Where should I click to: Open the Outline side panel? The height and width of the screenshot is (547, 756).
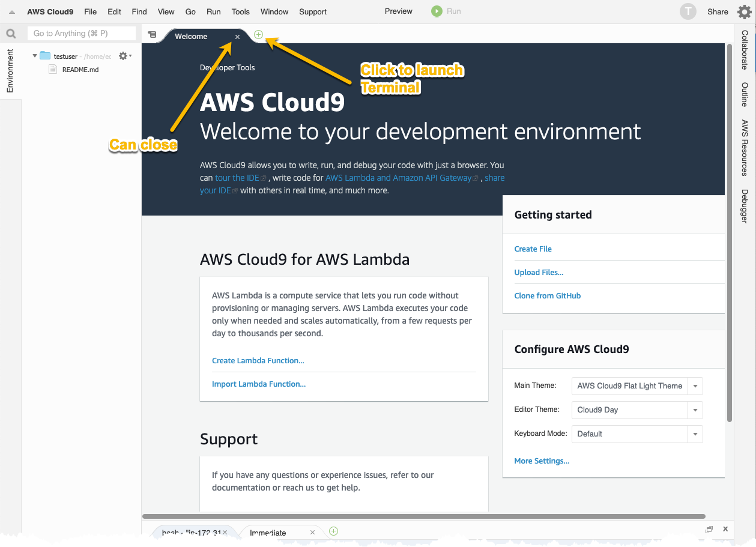[x=745, y=94]
